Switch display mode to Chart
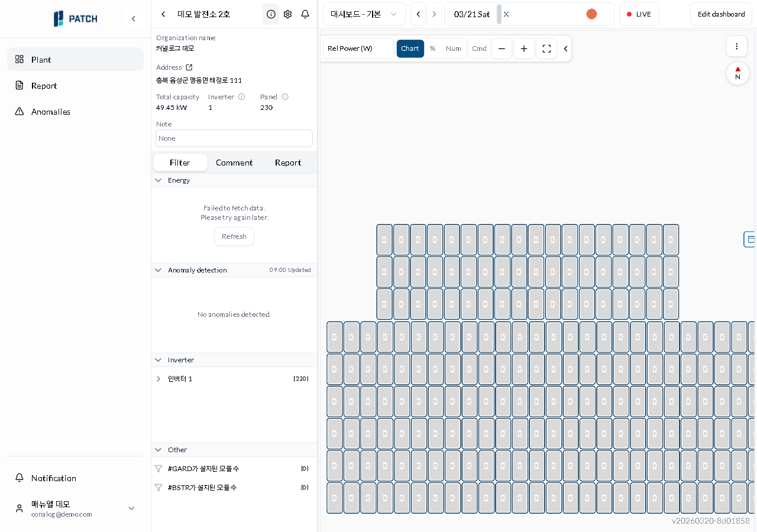Image resolution: width=757 pixels, height=532 pixels. [410, 48]
